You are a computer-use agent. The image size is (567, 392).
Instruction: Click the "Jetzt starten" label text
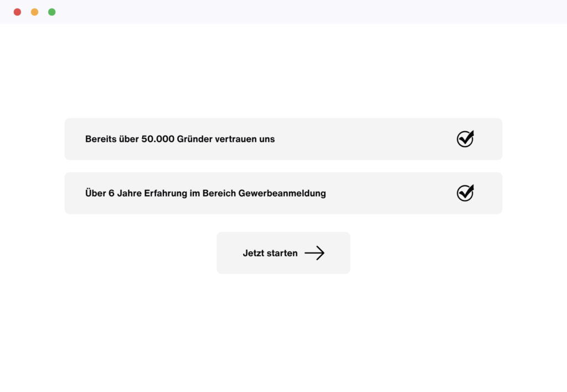click(270, 253)
